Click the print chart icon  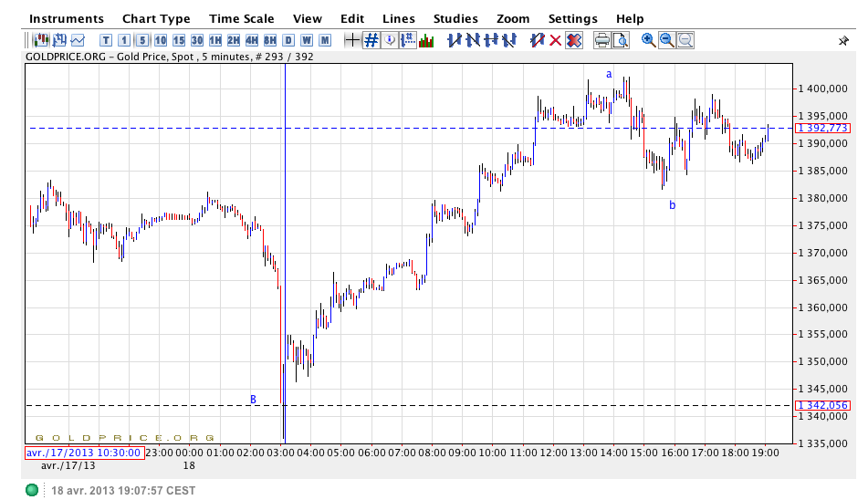(x=601, y=40)
